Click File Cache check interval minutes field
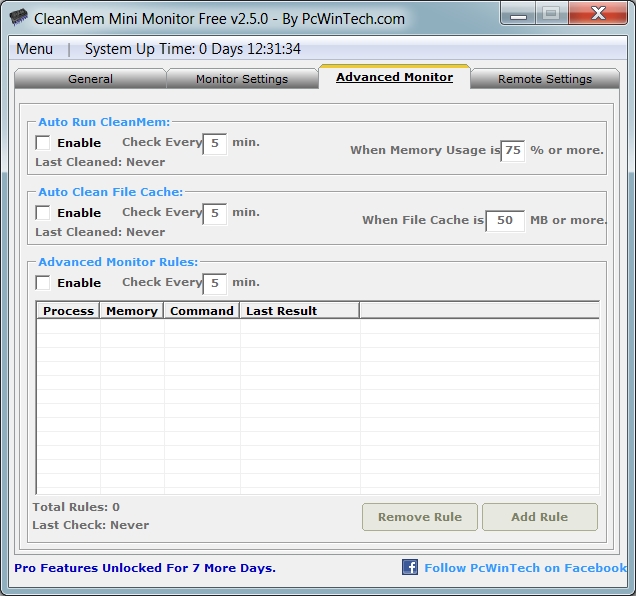The width and height of the screenshot is (636, 596). (215, 214)
